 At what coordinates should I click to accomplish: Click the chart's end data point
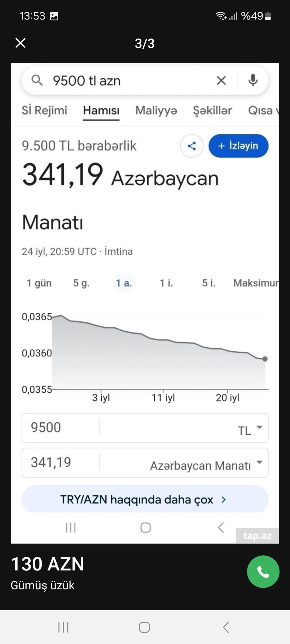[265, 359]
